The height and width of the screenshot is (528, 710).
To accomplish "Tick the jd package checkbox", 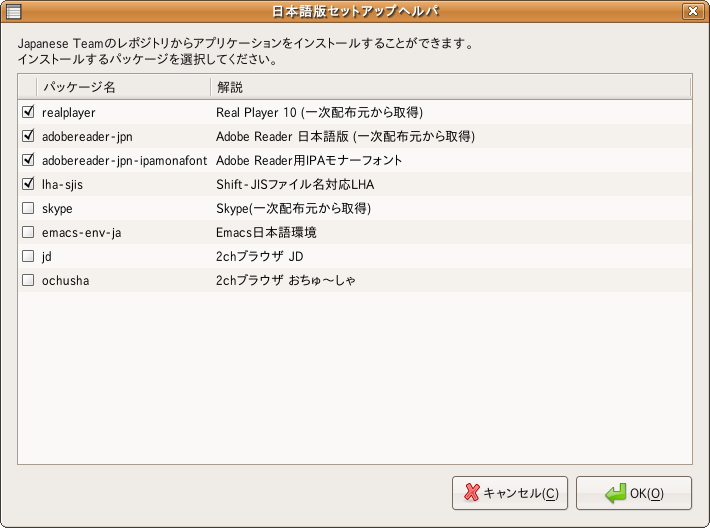I will tap(28, 256).
